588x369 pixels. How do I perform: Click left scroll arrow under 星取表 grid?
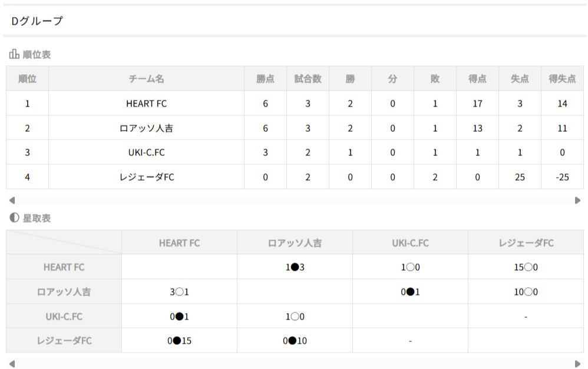point(12,364)
